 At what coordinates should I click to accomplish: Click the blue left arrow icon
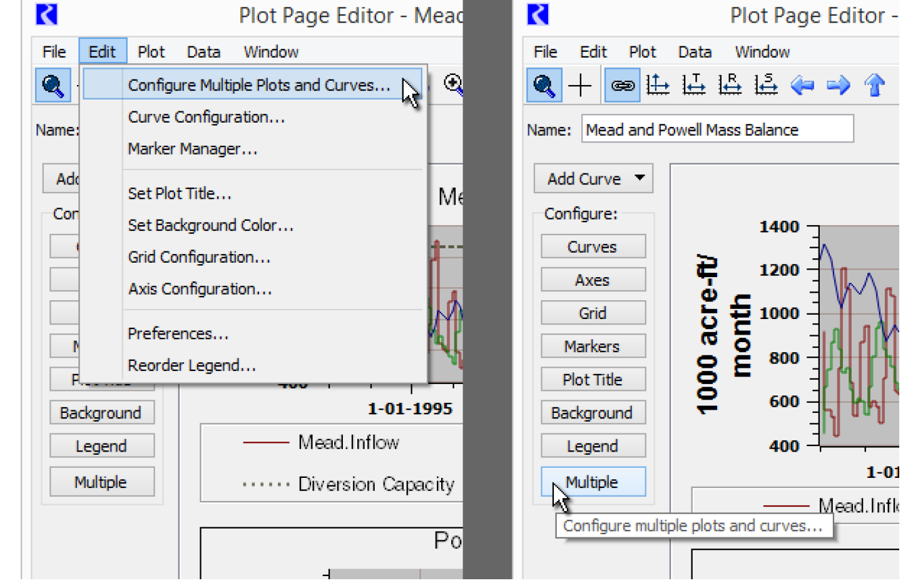[x=802, y=85]
